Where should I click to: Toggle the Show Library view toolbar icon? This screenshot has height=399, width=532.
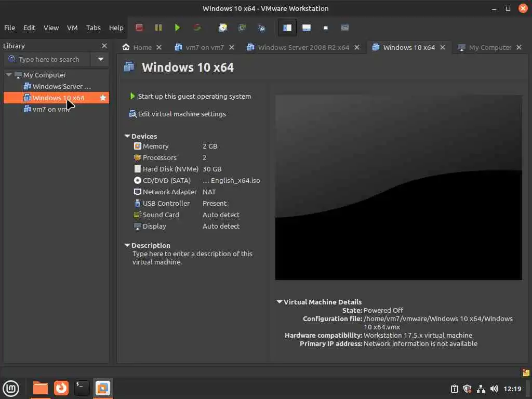[x=287, y=28]
